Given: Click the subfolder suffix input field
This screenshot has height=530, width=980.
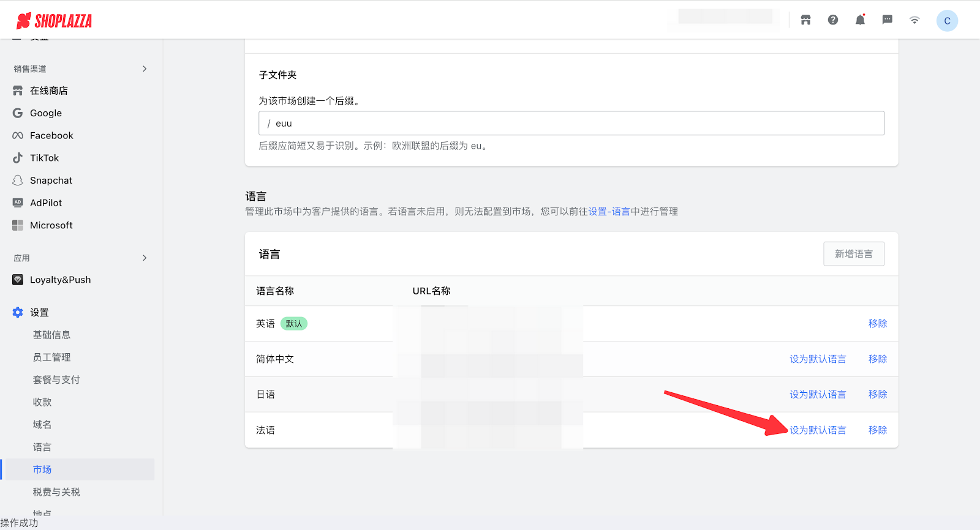Looking at the screenshot, I should click(576, 123).
